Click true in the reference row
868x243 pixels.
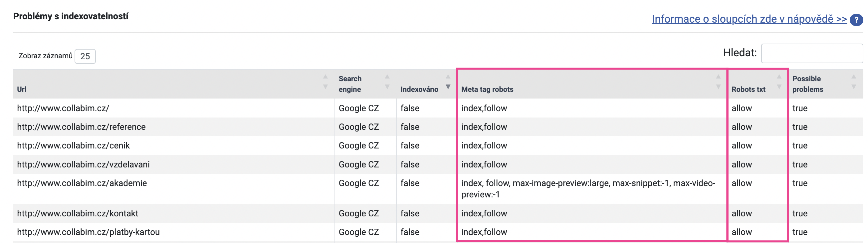(799, 127)
